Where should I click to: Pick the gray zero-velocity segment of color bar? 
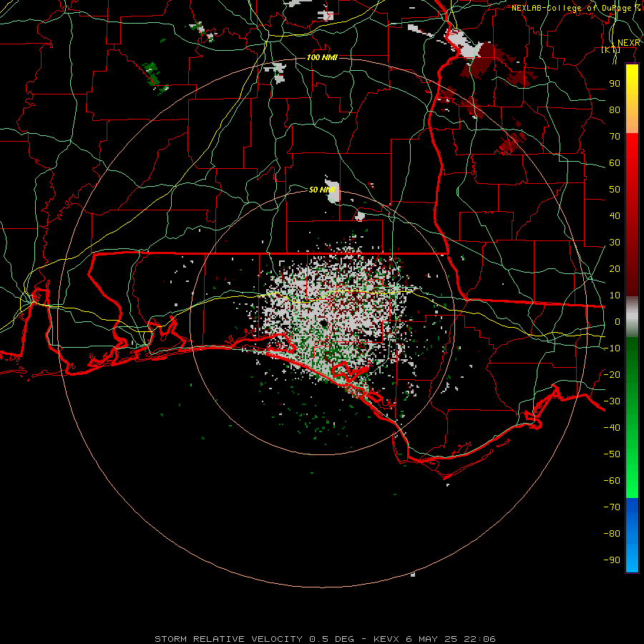pyautogui.click(x=632, y=317)
